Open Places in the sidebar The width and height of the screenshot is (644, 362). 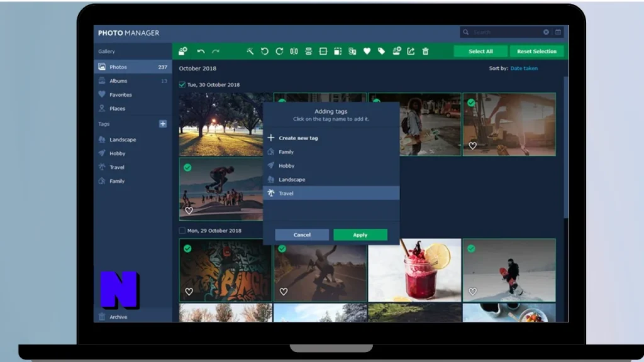(x=133, y=108)
